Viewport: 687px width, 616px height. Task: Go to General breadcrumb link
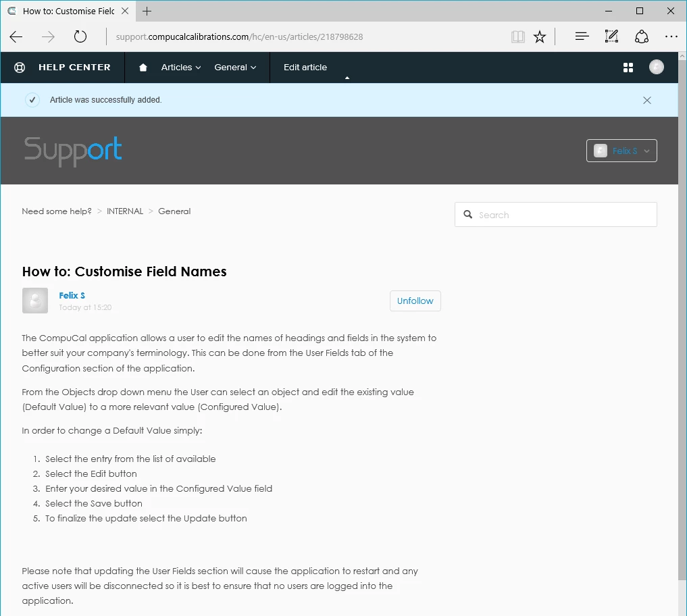point(174,211)
